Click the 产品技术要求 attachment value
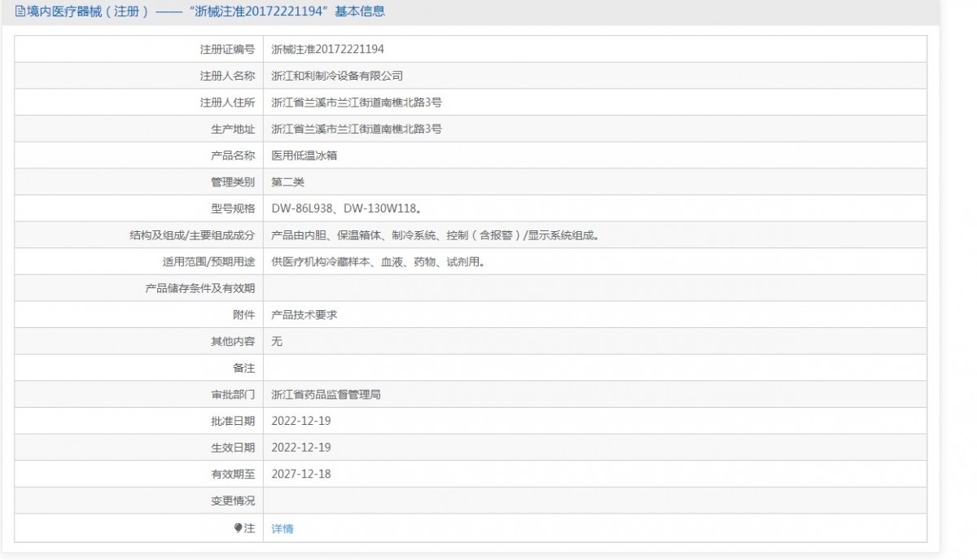Image resolution: width=977 pixels, height=560 pixels. [304, 315]
